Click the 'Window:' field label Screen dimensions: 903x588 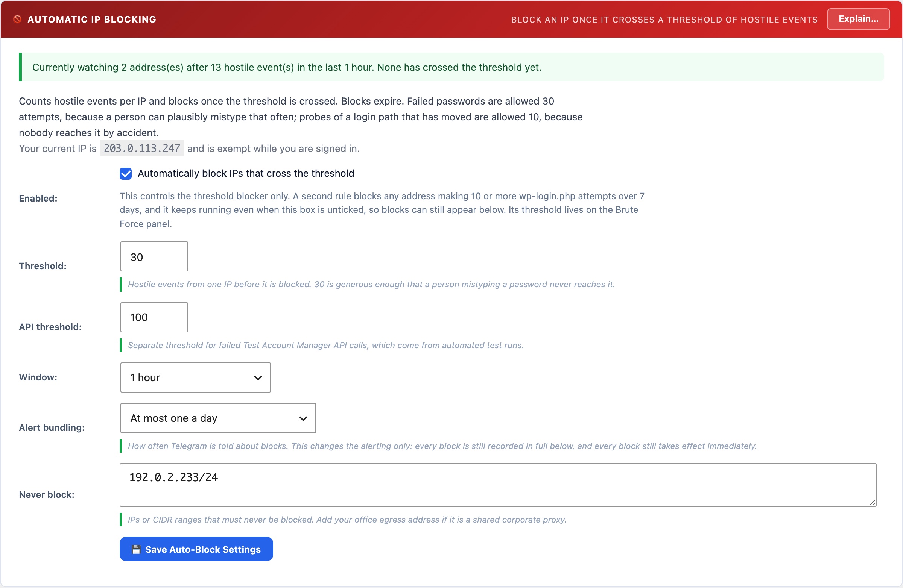pos(38,377)
